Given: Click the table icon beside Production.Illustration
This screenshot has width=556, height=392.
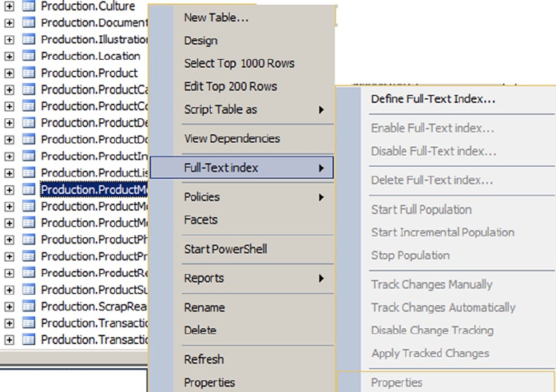Looking at the screenshot, I should tap(28, 39).
